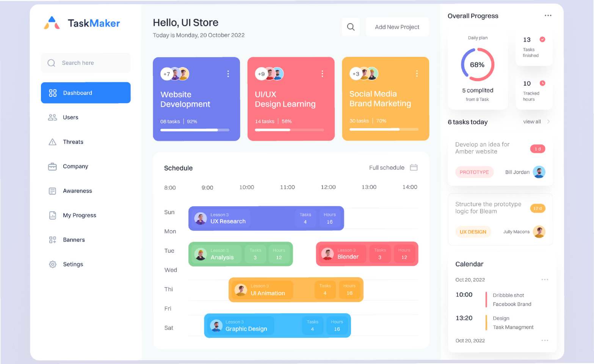Select the Company briefcase icon in sidebar
The width and height of the screenshot is (594, 364).
pos(52,166)
